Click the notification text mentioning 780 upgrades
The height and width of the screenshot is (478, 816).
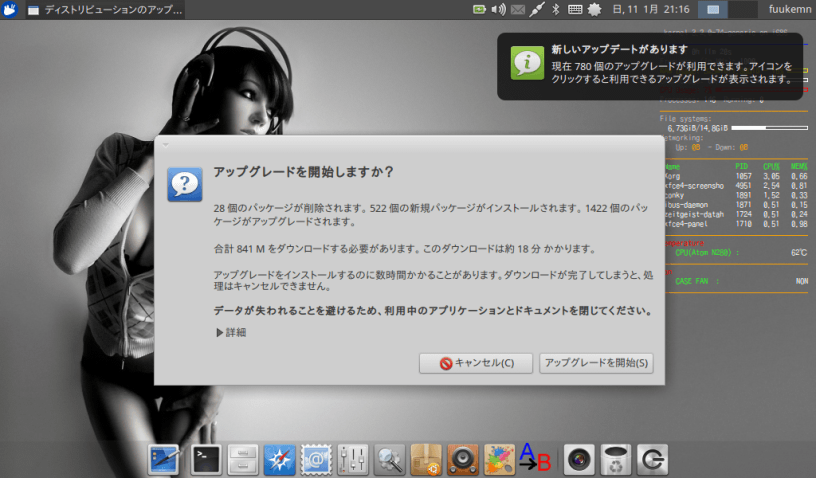(672, 73)
